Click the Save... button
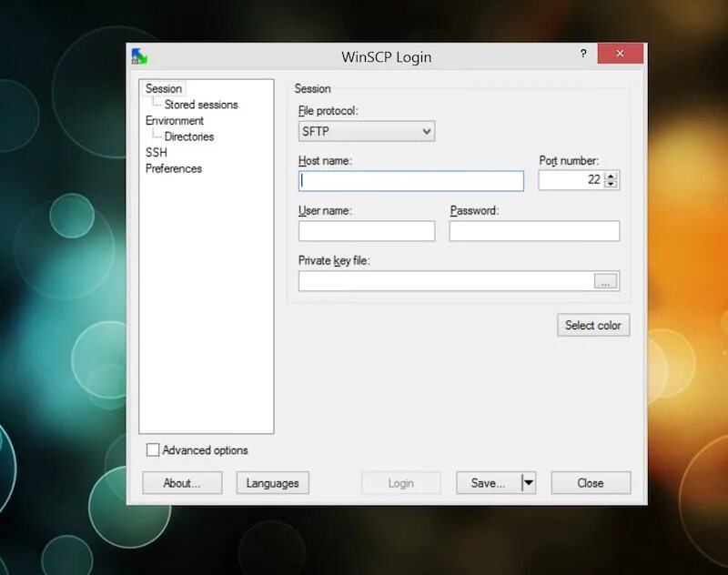This screenshot has height=575, width=728. [x=489, y=483]
